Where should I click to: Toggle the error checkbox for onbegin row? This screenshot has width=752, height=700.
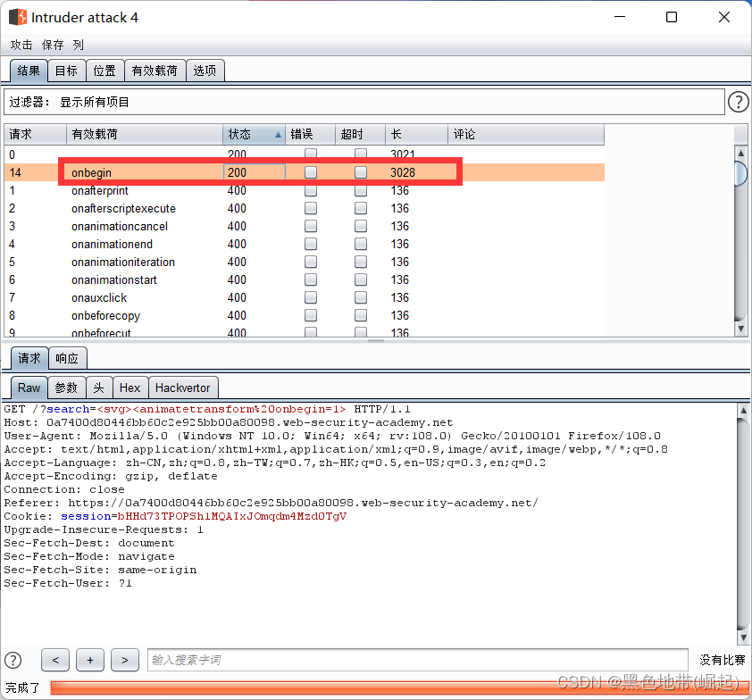click(x=311, y=172)
